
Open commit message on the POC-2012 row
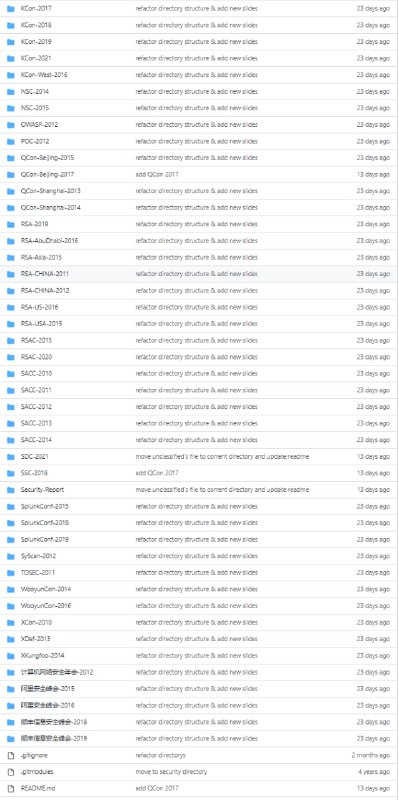point(196,141)
